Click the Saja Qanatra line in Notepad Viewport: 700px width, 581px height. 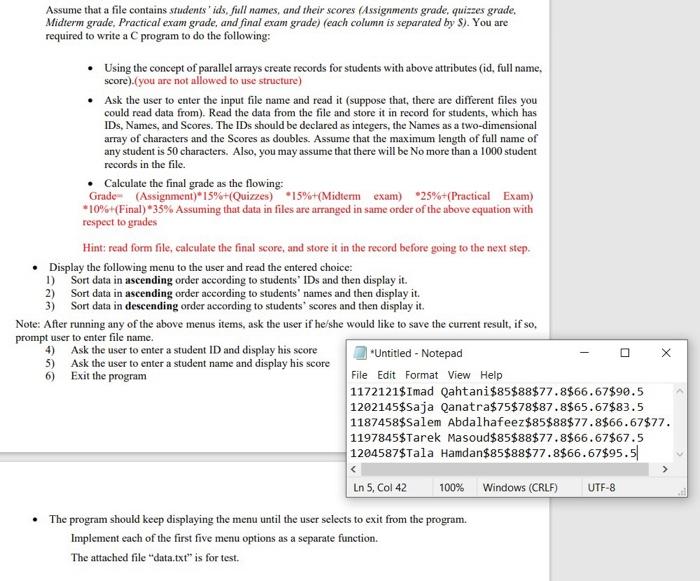[496, 407]
